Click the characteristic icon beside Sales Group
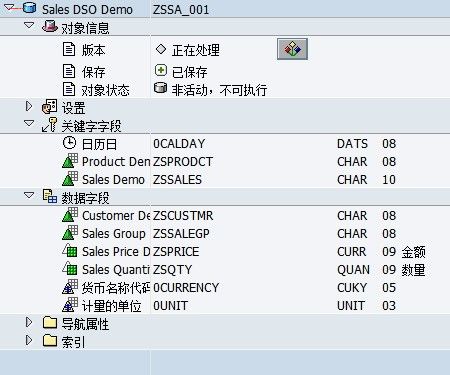The image size is (450, 375). (70, 233)
